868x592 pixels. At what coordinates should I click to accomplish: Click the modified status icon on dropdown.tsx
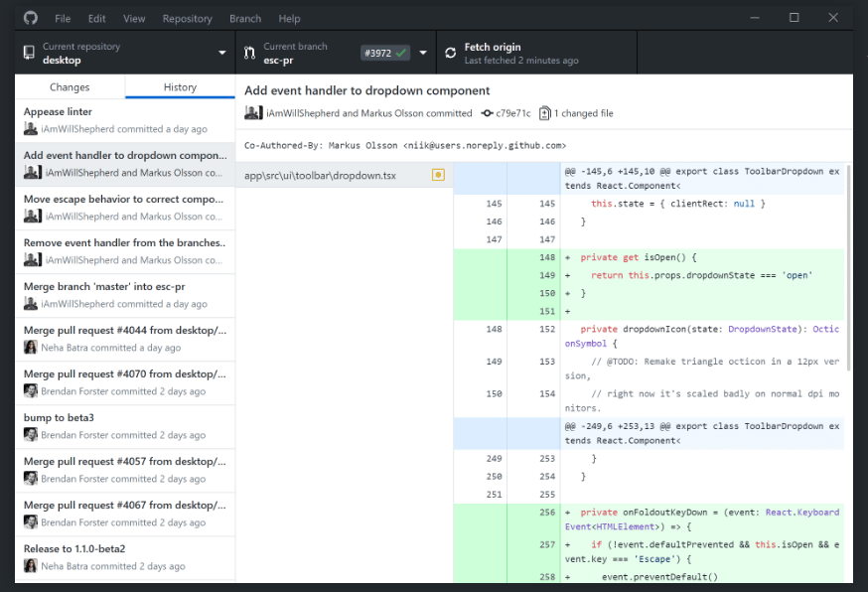(x=438, y=175)
